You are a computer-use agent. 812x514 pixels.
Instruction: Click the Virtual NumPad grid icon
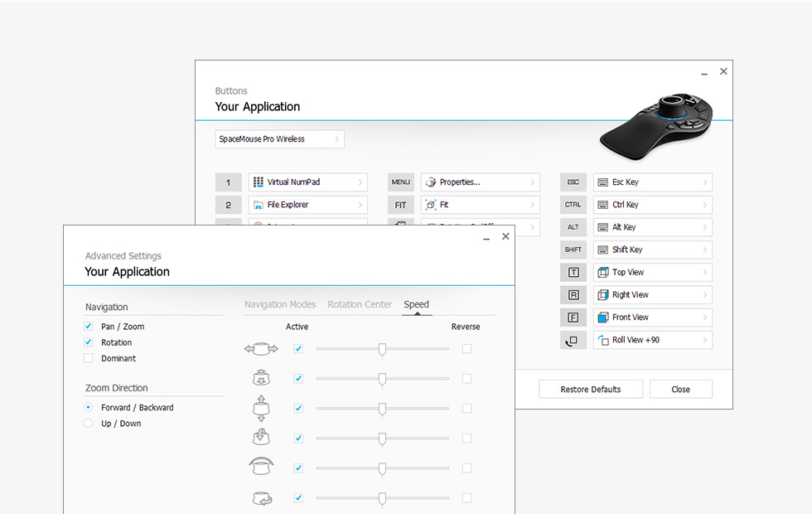(x=259, y=182)
